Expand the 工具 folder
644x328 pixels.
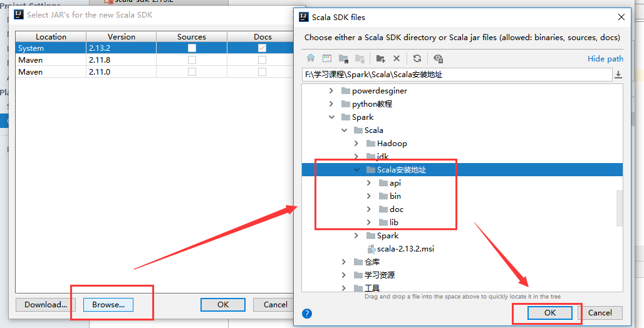(x=344, y=288)
